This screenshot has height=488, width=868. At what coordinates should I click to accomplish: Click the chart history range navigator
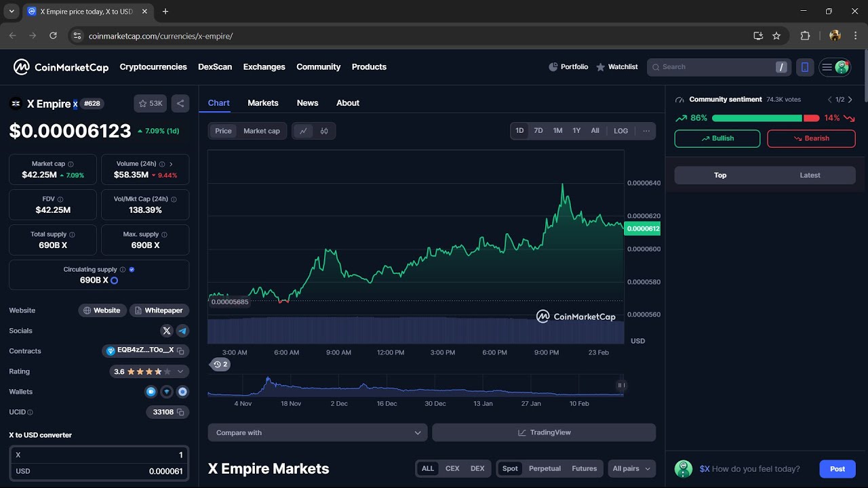click(x=416, y=386)
